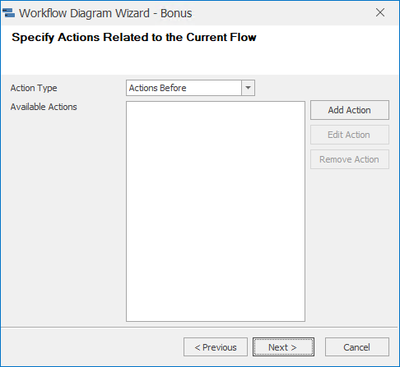Click the Action Type label
400x367 pixels.
point(34,88)
